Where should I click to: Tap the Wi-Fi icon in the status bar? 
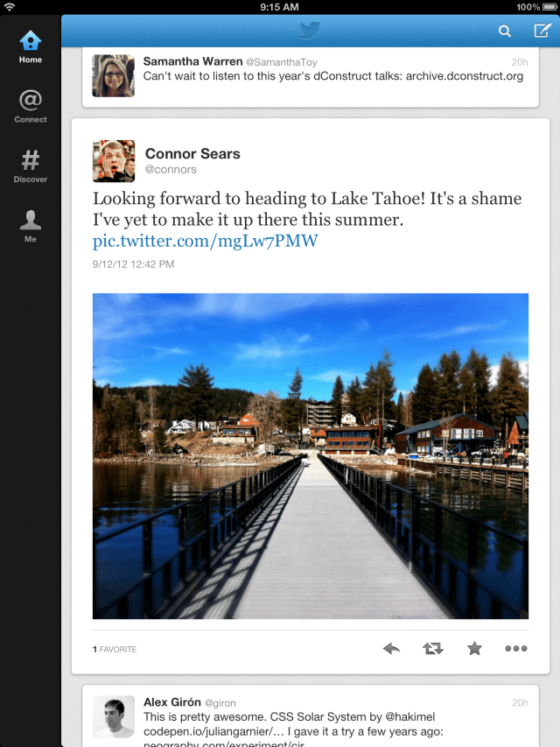click(10, 5)
